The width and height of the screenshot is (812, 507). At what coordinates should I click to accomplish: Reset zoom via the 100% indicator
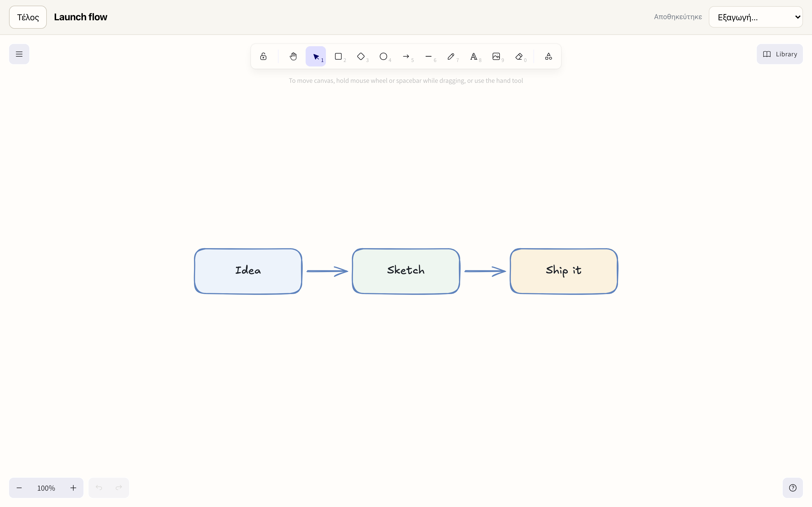point(46,488)
